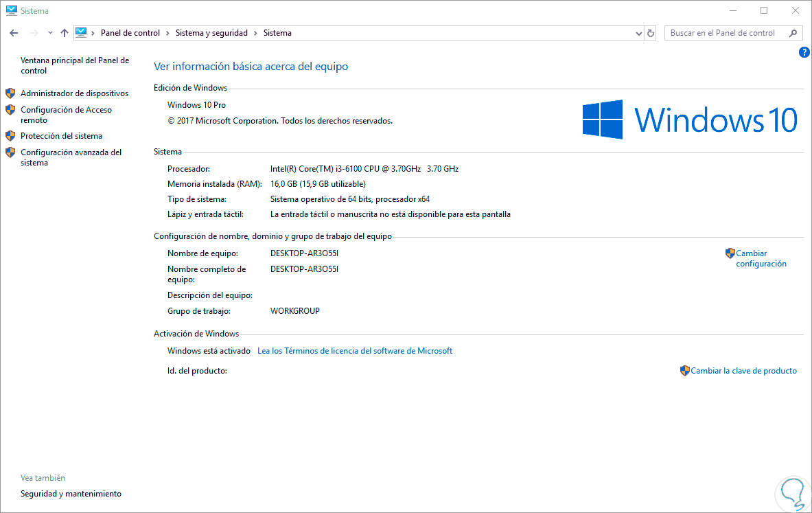Select the WORKGROUP value
Viewport: 812px width, 513px height.
click(x=294, y=311)
